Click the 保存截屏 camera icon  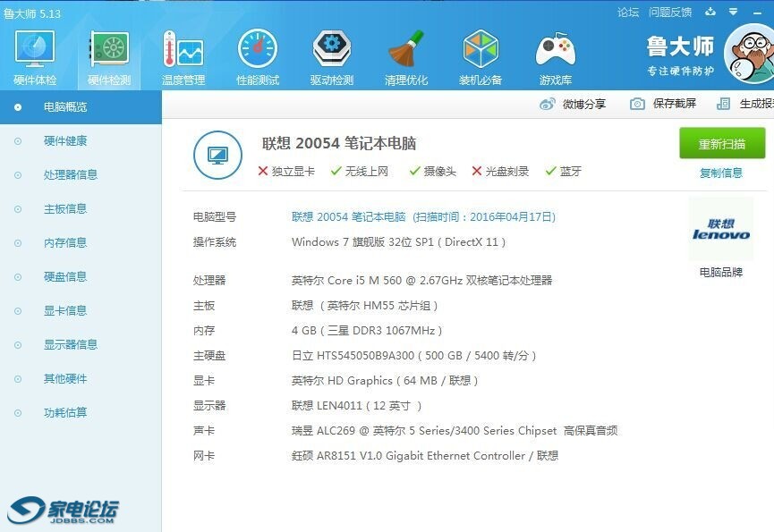click(x=637, y=104)
